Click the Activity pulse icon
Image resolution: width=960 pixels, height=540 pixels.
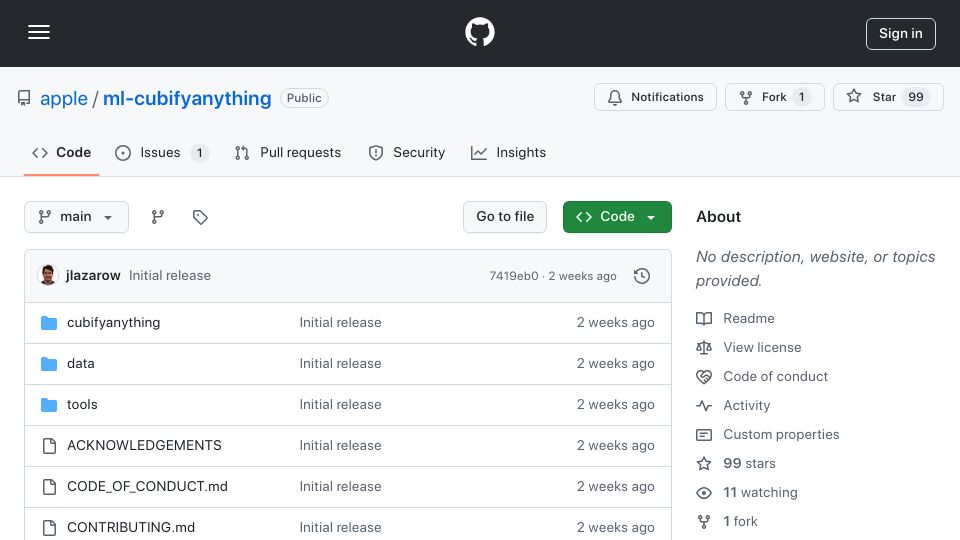tap(704, 405)
